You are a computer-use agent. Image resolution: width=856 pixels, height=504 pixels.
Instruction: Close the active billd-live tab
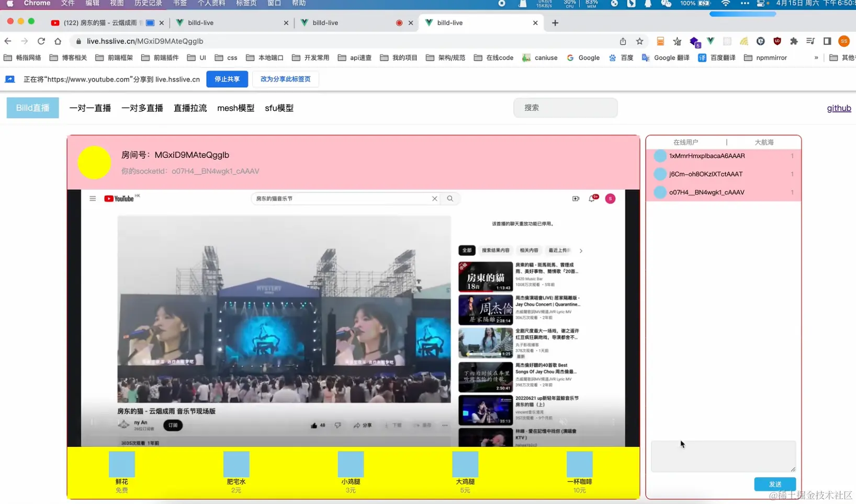coord(535,23)
